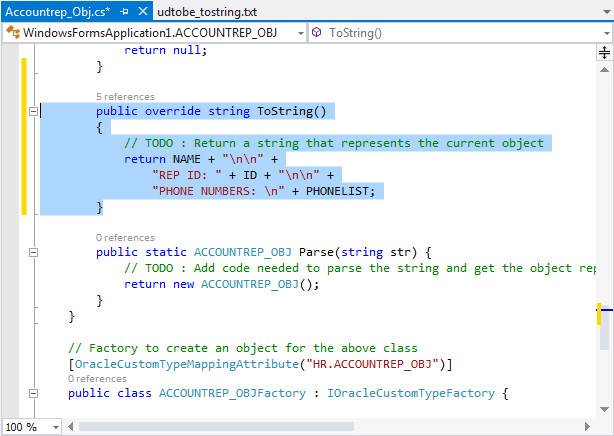Click the "HR.ACCOUNTREP_OBJ" string literal
This screenshot has height=436, width=614.
372,364
